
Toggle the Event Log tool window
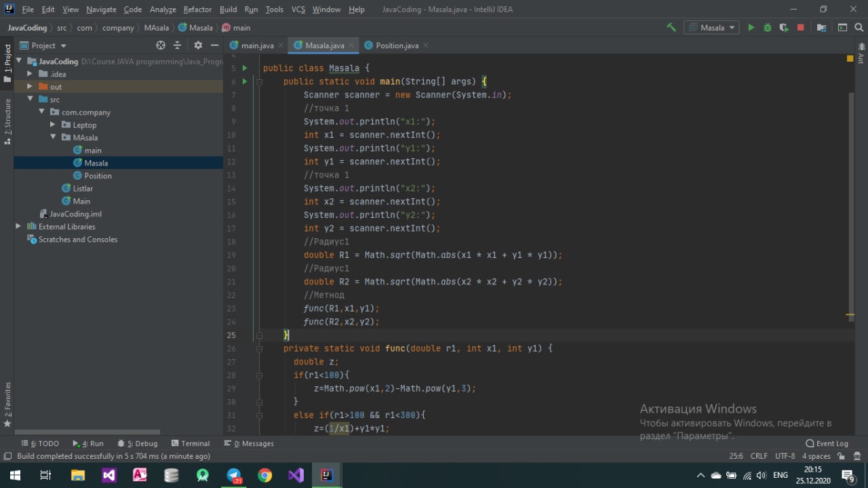pos(827,443)
